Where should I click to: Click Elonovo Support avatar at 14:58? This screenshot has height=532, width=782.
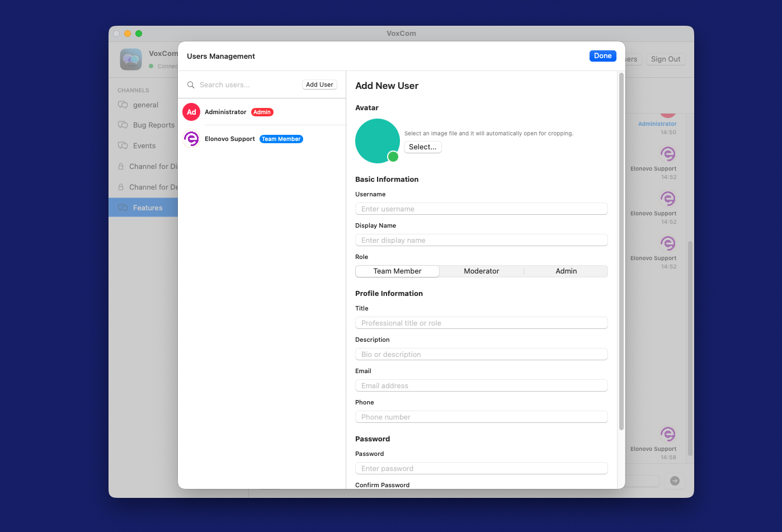pyautogui.click(x=668, y=434)
